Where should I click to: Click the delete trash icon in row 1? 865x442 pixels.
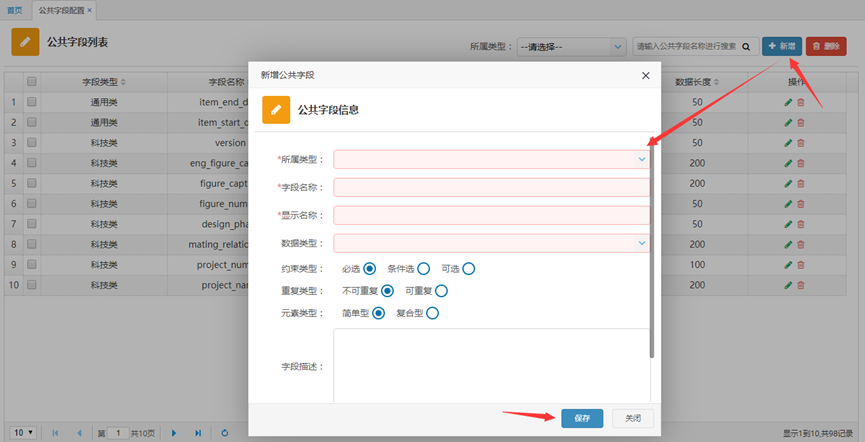pyautogui.click(x=801, y=102)
